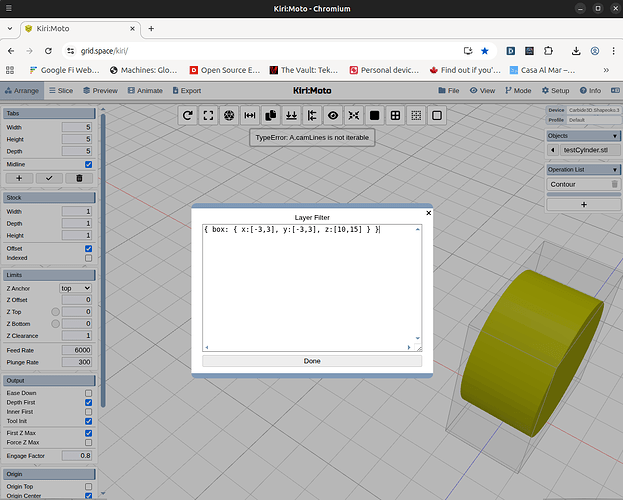
Task: Add a new operation with plus button
Action: 584,204
